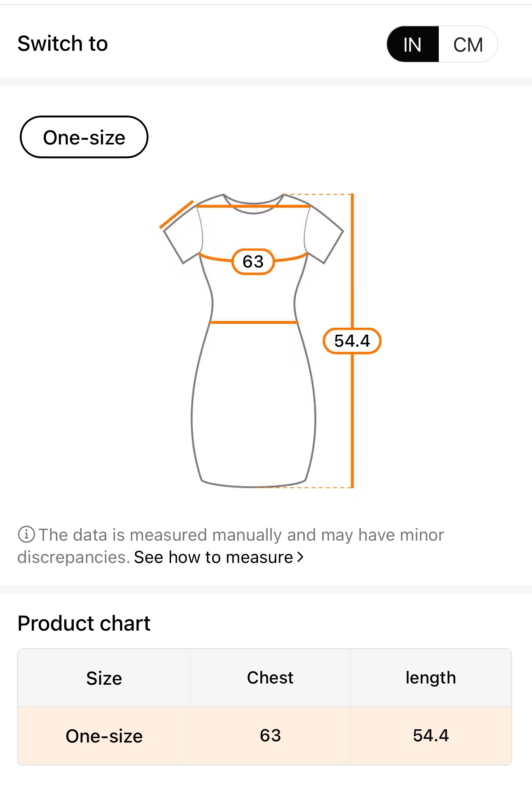532x785 pixels.
Task: Switch measurement units to CM
Action: point(468,45)
